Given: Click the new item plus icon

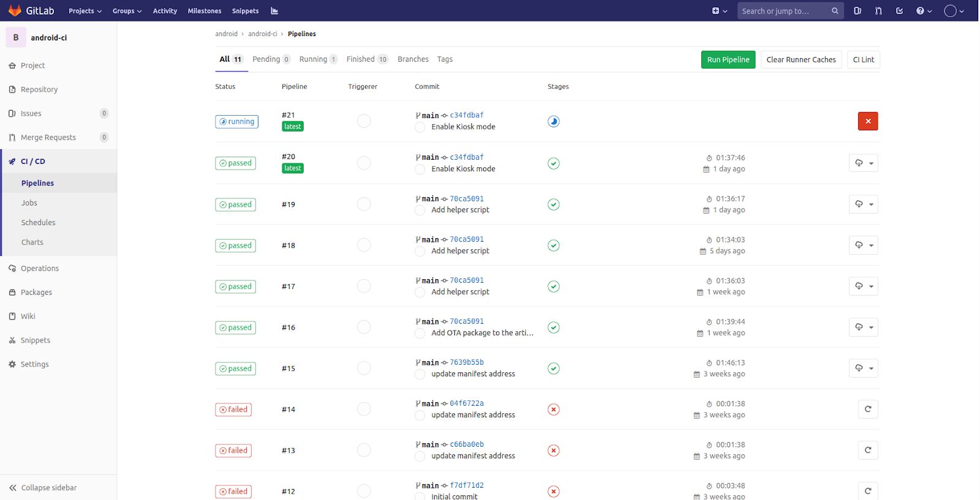Looking at the screenshot, I should (719, 11).
